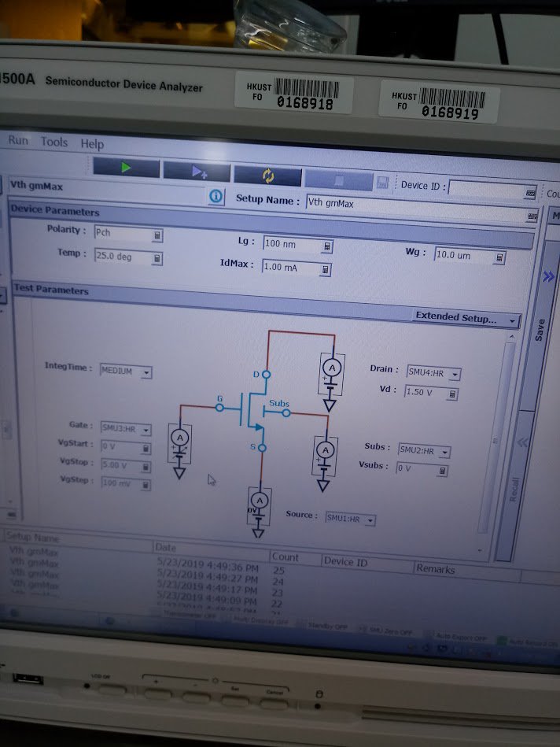Open the Subs SMU2:HR dropdown
This screenshot has width=560, height=747.
point(444,452)
